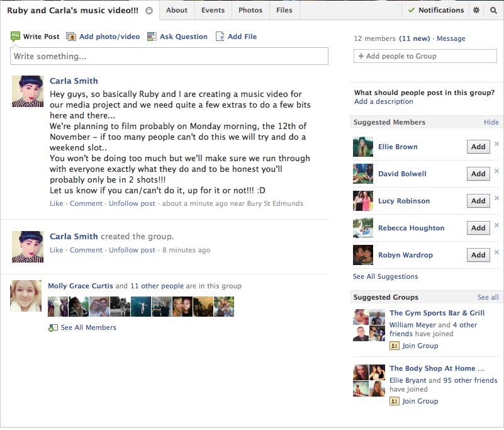Open the settings gear next to Notifications

476,10
